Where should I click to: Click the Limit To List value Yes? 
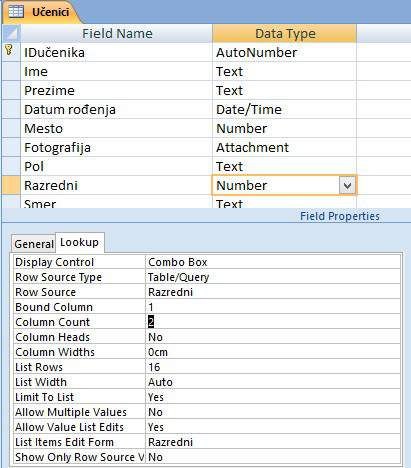coord(273,397)
